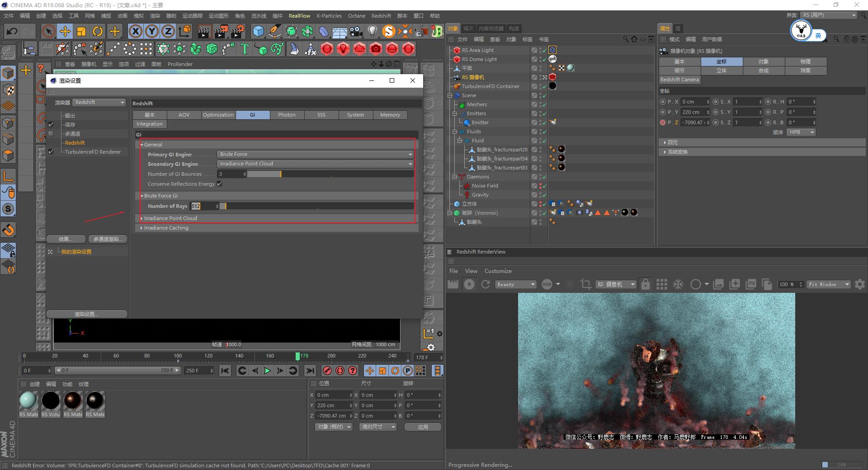Enable the 多通道 checkbox

(51, 134)
